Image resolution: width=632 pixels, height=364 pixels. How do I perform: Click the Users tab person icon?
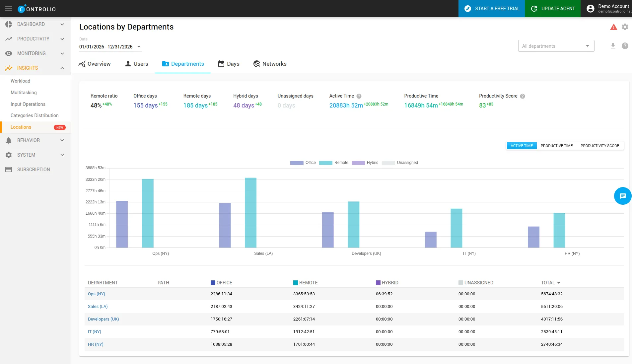point(128,64)
